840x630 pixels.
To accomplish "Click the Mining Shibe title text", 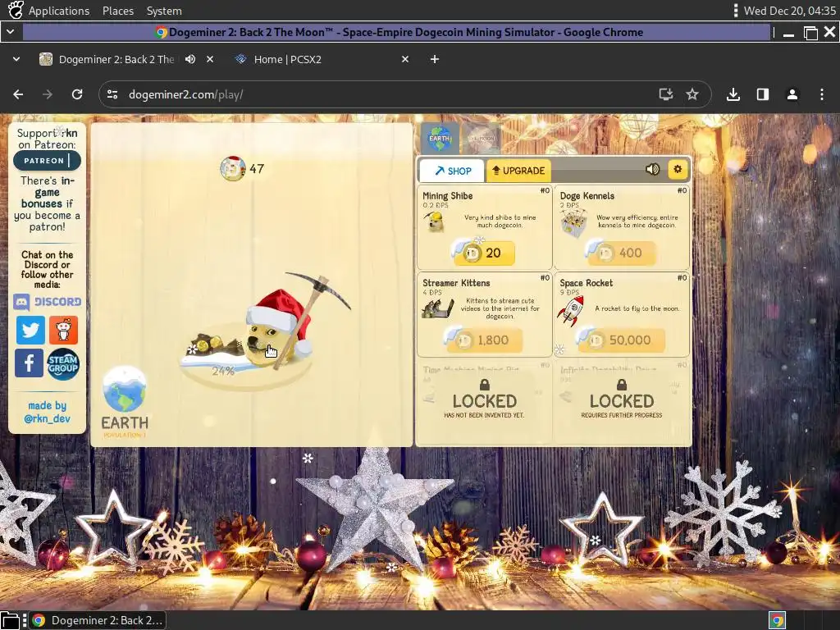I will (x=447, y=195).
